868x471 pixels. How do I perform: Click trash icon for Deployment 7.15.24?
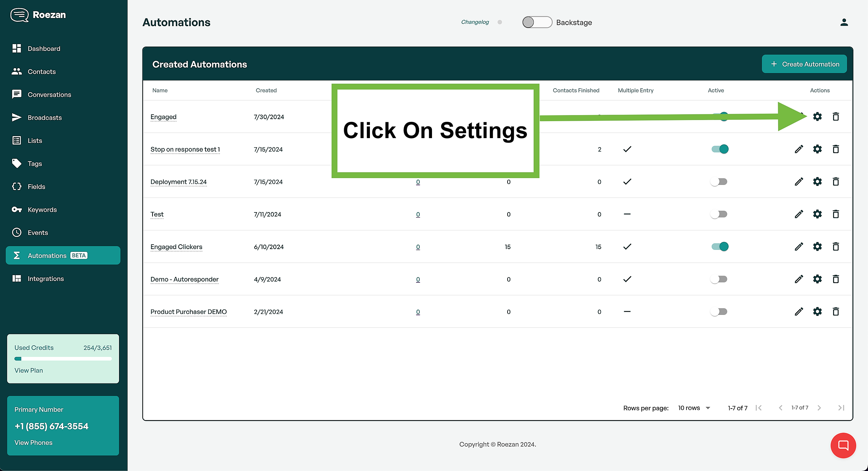(x=836, y=182)
